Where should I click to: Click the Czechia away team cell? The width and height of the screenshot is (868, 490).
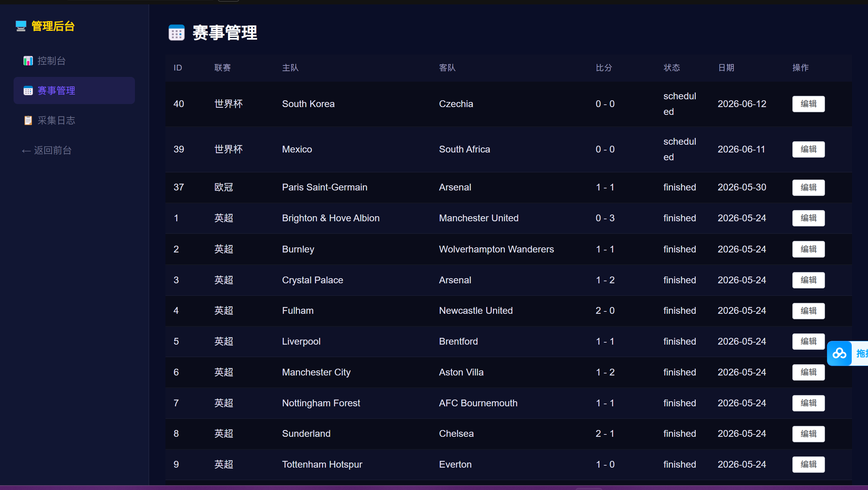(456, 104)
